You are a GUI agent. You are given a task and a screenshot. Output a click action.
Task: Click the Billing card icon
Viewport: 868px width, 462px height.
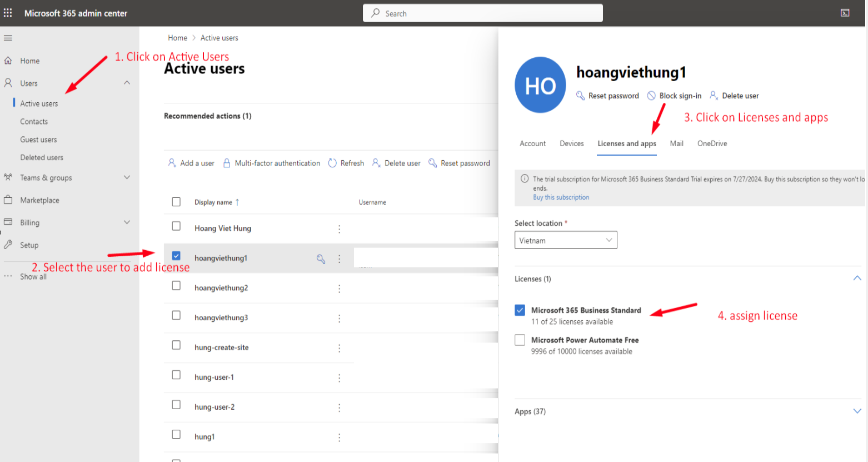point(8,222)
